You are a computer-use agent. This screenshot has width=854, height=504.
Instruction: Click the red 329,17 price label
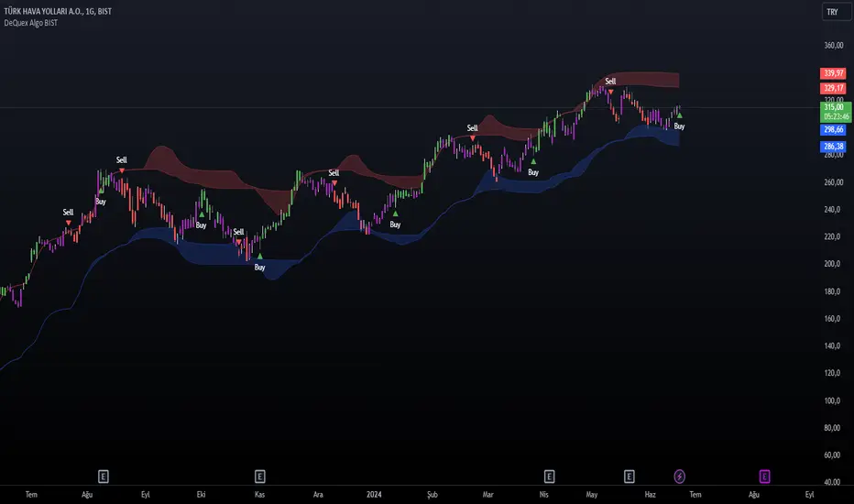click(833, 88)
